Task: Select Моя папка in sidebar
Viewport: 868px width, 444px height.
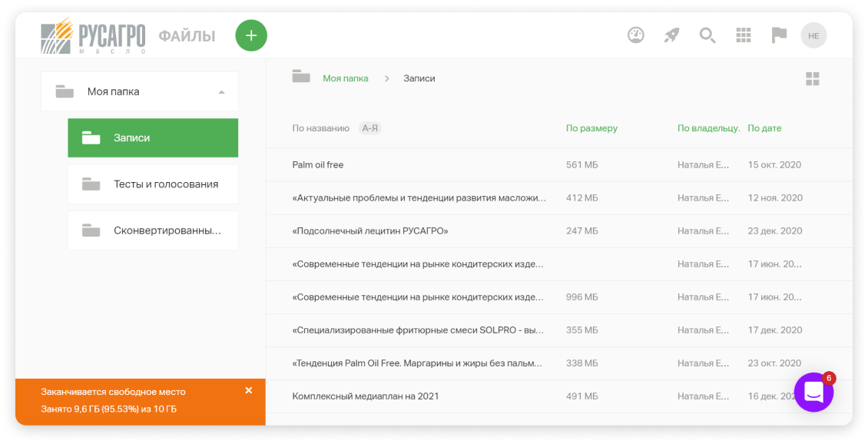Action: pyautogui.click(x=140, y=91)
